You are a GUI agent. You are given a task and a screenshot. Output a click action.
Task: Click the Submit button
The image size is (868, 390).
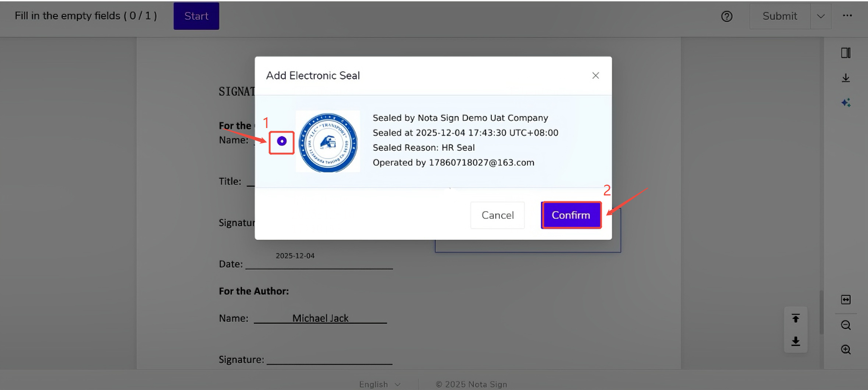coord(779,16)
